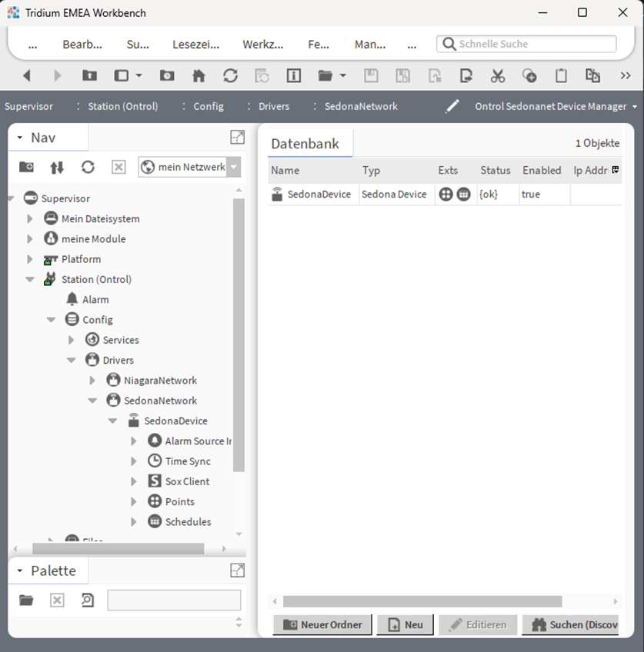Image resolution: width=644 pixels, height=652 pixels.
Task: Click the Nav new folder icon
Action: point(26,167)
